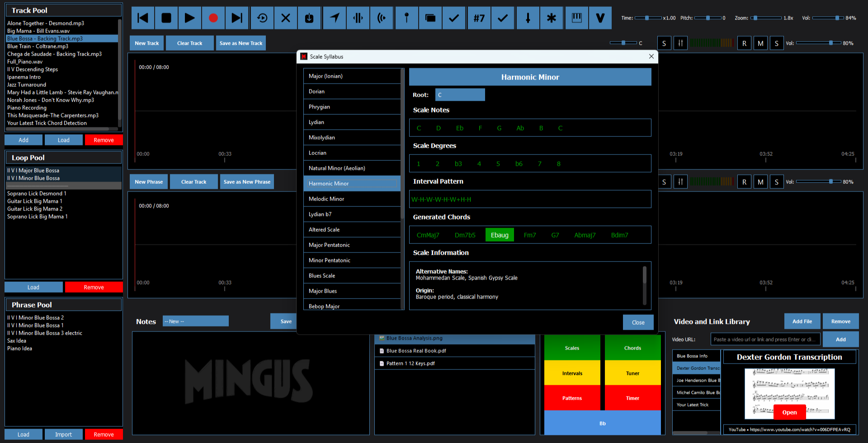Click the #7 toolbar button
The height and width of the screenshot is (443, 868).
pyautogui.click(x=479, y=18)
